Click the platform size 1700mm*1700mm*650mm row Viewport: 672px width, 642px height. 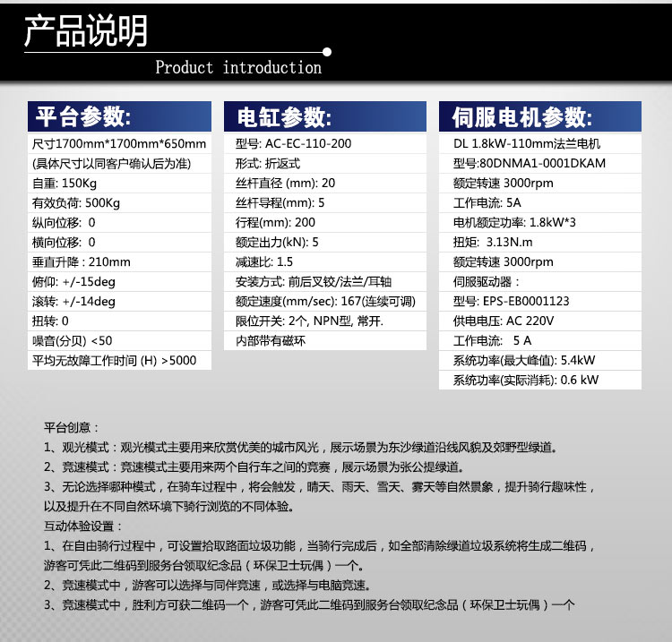pos(119,144)
